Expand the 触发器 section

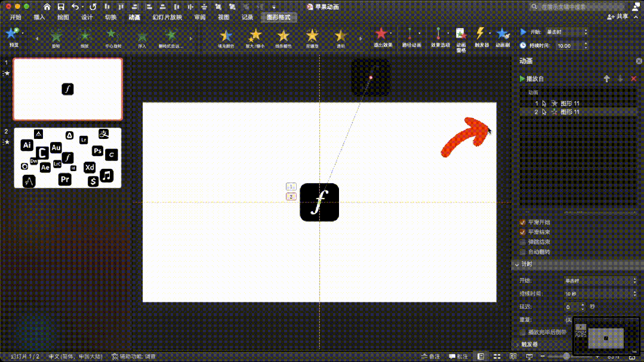pos(517,344)
